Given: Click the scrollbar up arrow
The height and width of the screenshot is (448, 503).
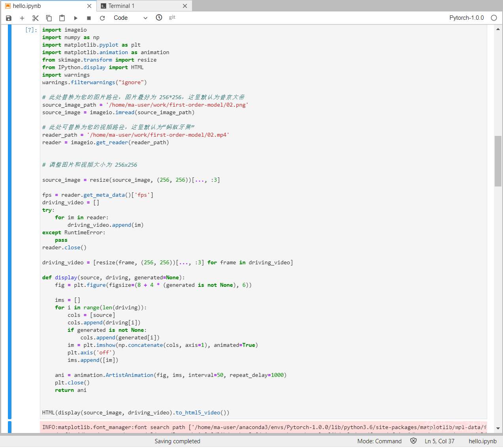Looking at the screenshot, I should click(498, 29).
